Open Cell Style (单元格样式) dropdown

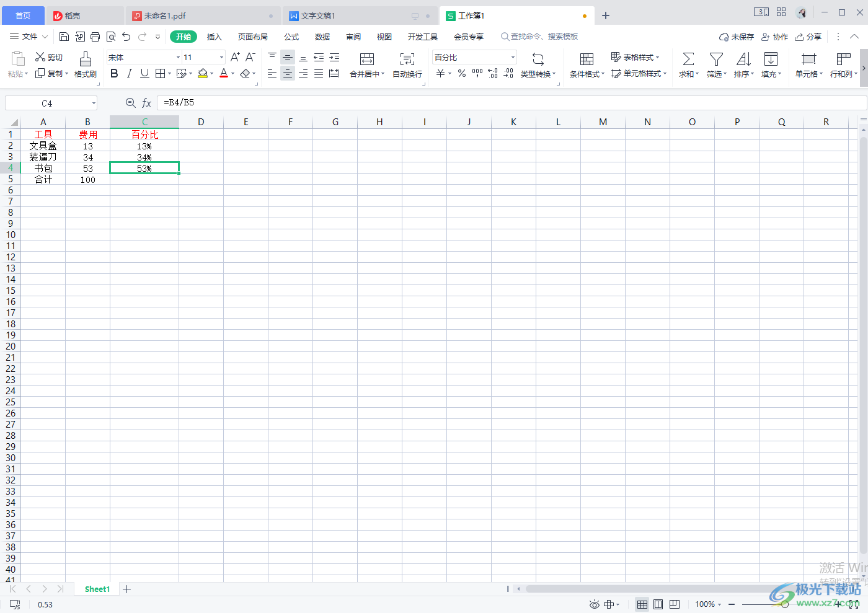(639, 73)
